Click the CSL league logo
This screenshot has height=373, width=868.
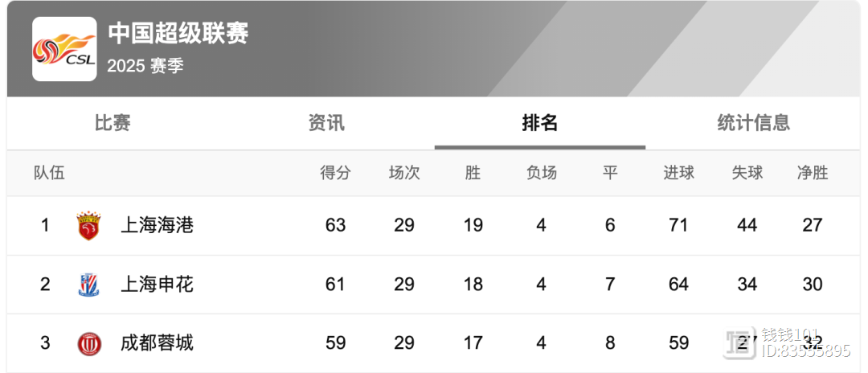[64, 49]
